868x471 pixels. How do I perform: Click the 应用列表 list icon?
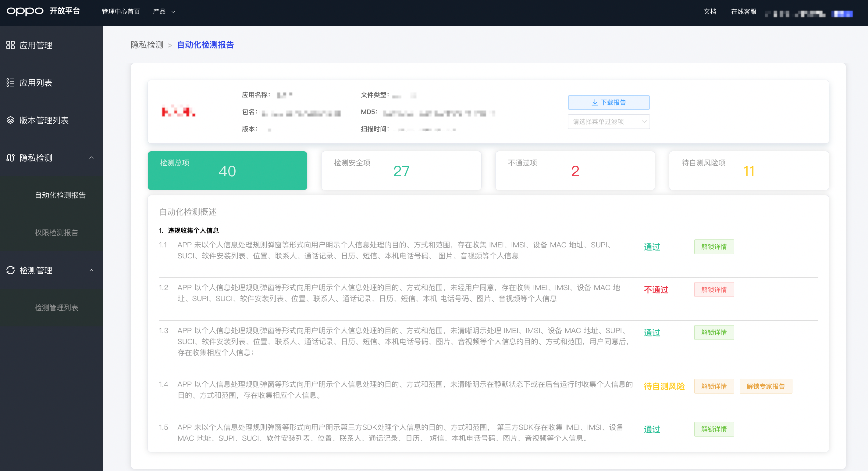(10, 83)
